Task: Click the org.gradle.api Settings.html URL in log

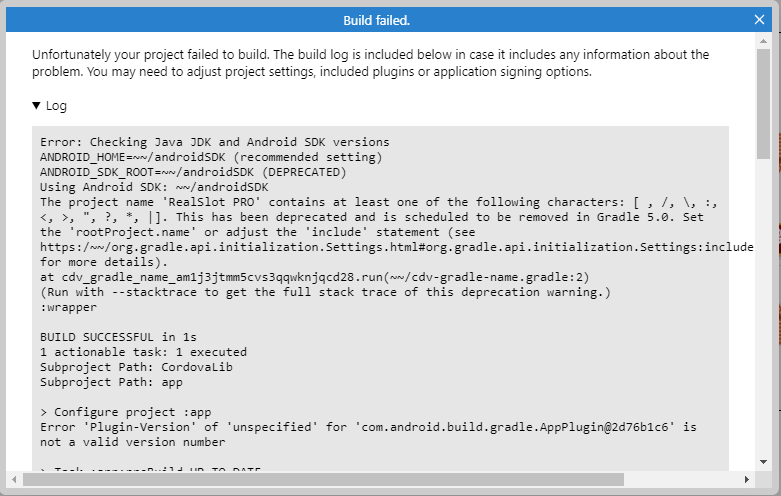Action: (396, 247)
